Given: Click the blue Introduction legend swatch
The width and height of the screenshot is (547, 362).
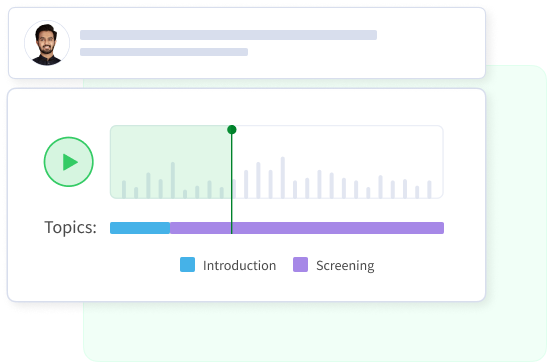Looking at the screenshot, I should [x=187, y=264].
